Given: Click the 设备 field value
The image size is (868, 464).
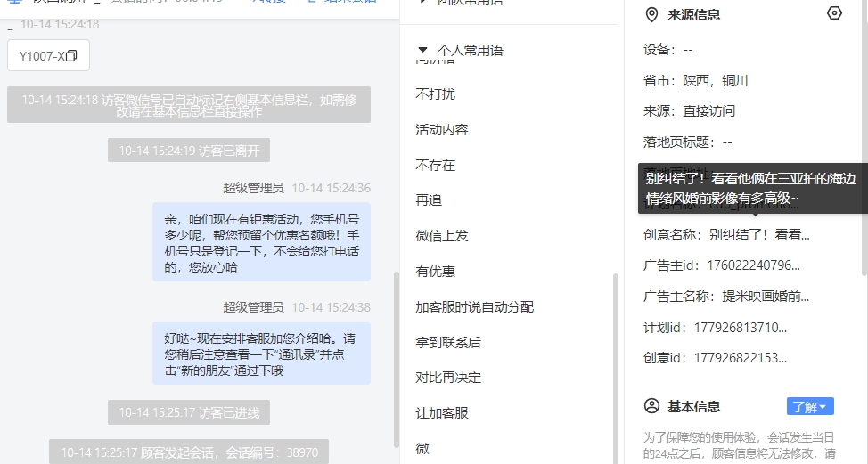Looking at the screenshot, I should [x=688, y=50].
